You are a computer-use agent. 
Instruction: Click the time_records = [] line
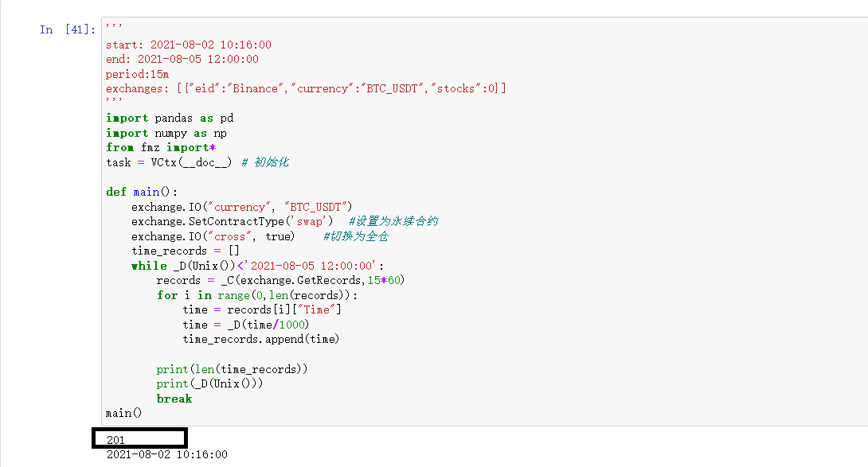pos(186,251)
